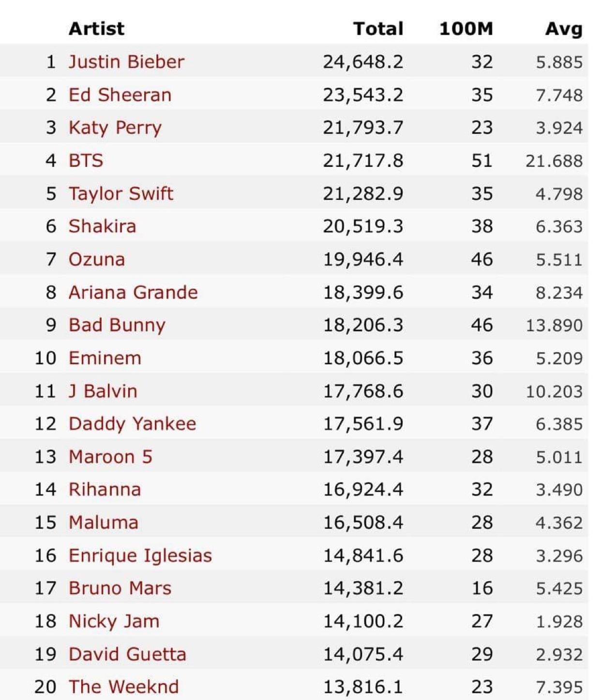Select the Bruno Mars link
Viewport: 601px width, 700px height.
pyautogui.click(x=120, y=588)
